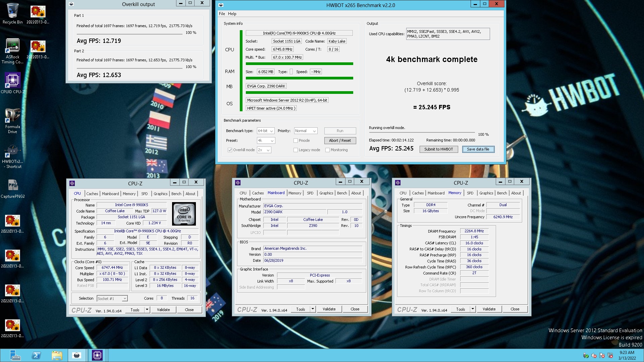
Task: Click the CPU-Z CPU window title icon
Action: 72,183
